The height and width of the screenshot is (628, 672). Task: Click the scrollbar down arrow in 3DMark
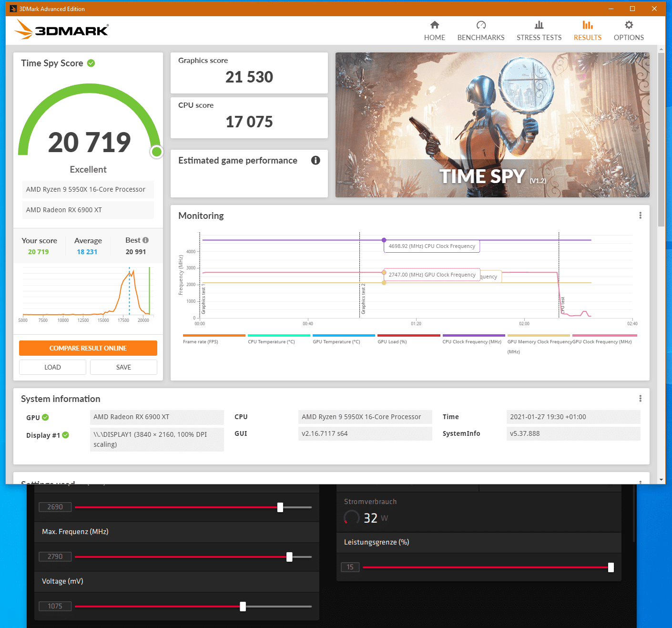click(661, 480)
